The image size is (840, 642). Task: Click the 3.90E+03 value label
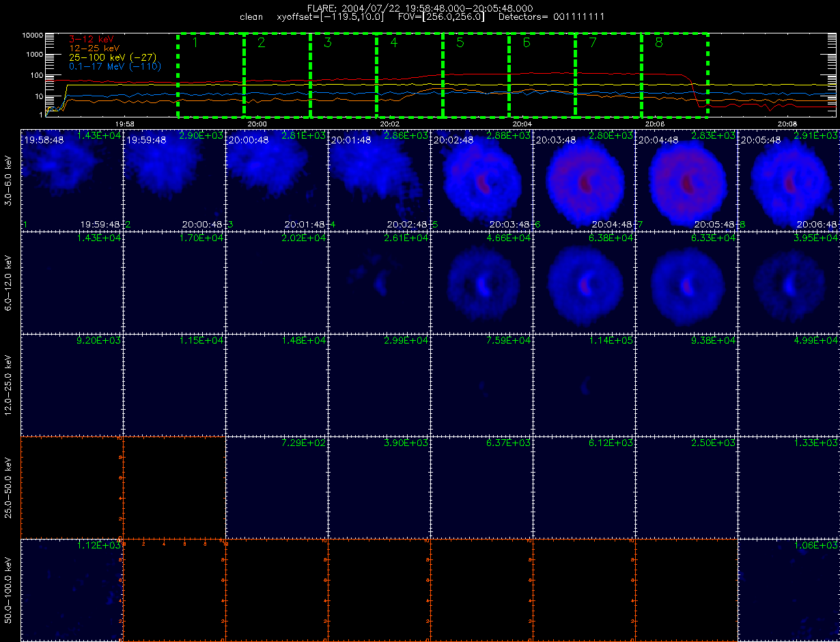click(x=406, y=443)
